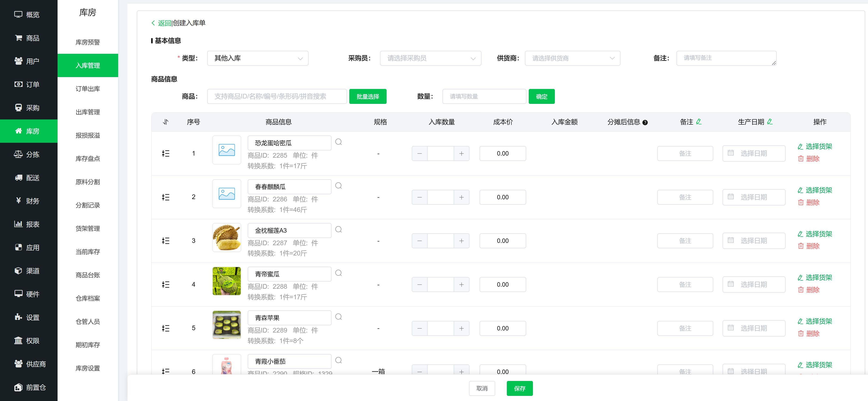The width and height of the screenshot is (868, 401).
Task: Open 订单出库 in the warehouse submenu
Action: pos(88,89)
